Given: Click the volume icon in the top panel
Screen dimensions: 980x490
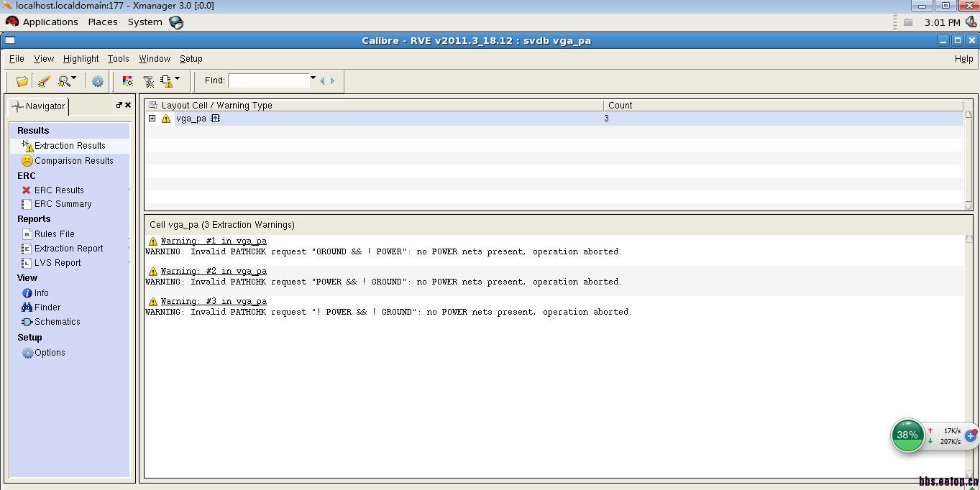Looking at the screenshot, I should coord(970,22).
